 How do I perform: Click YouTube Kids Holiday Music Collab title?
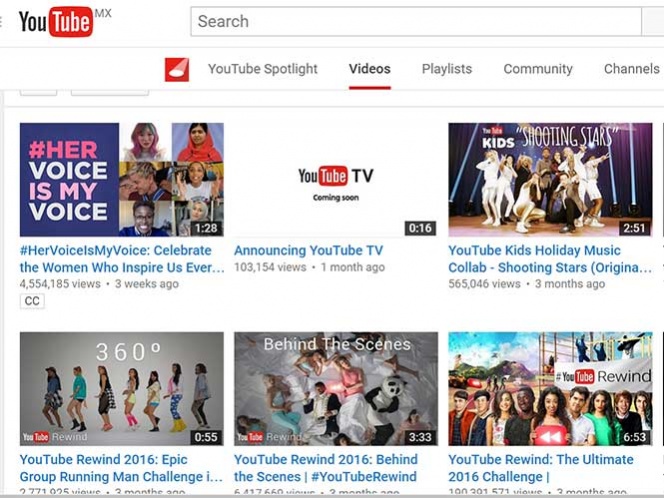point(550,259)
